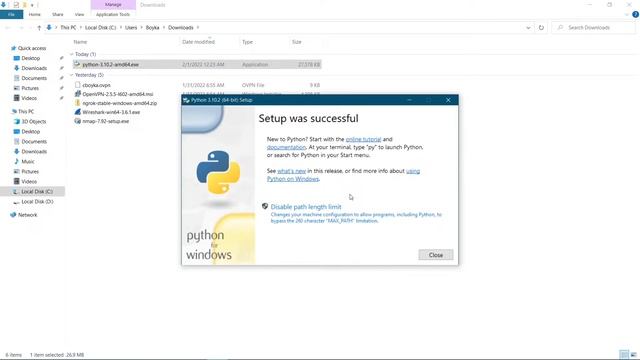
Task: Open the File tab in Explorer
Action: tap(11, 14)
